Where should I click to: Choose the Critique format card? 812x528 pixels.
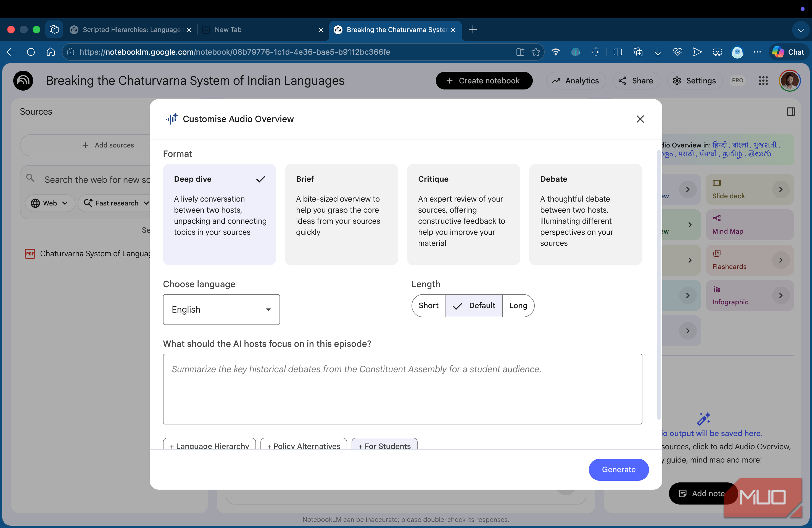463,214
